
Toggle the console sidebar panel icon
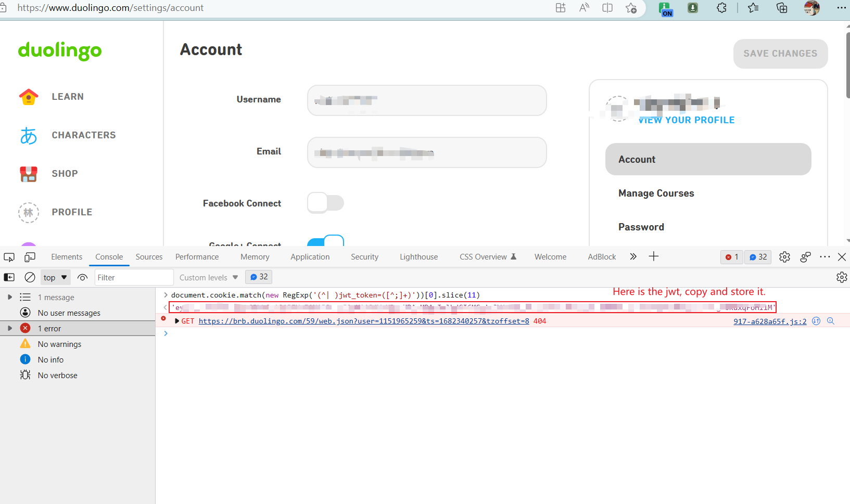[9, 277]
